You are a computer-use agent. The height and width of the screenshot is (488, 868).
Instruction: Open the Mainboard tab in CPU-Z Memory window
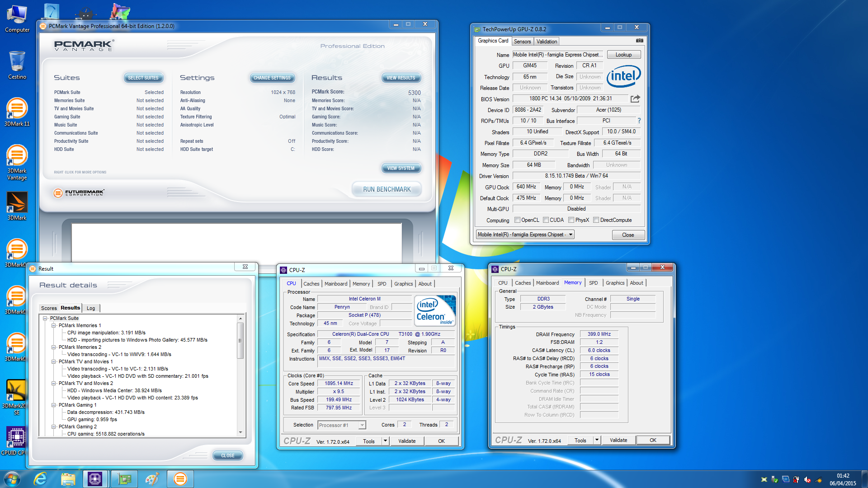(x=547, y=283)
